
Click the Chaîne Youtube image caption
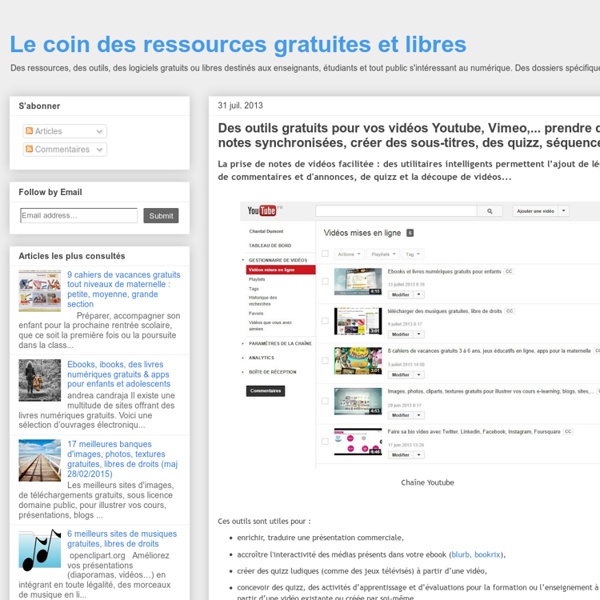427,483
